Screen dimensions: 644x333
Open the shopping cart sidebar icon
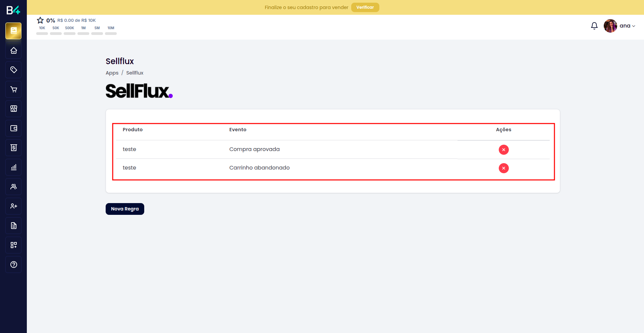(13, 89)
